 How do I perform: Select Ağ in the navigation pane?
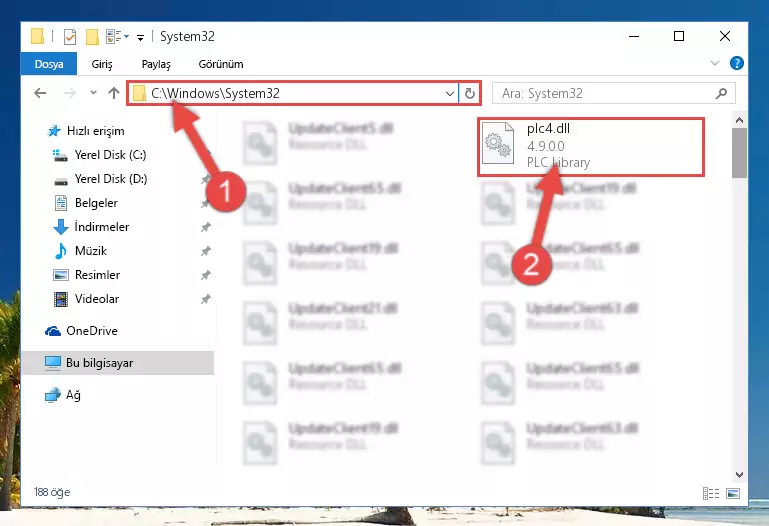point(73,395)
